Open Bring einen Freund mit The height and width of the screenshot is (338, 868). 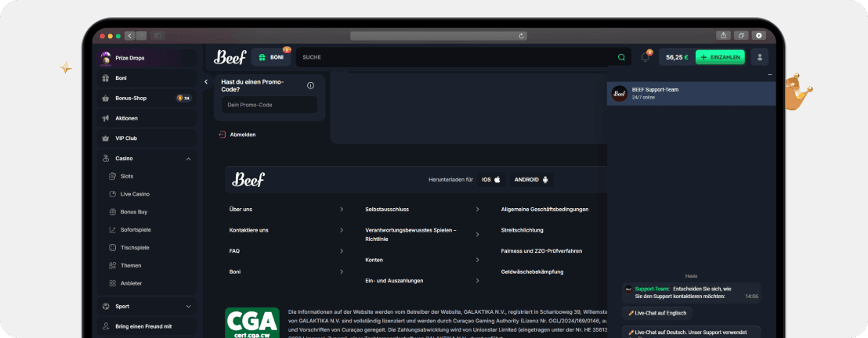[x=147, y=326]
